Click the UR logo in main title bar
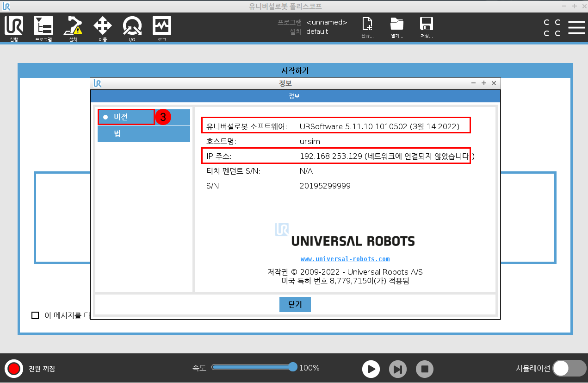This screenshot has height=383, width=588. tap(6, 6)
